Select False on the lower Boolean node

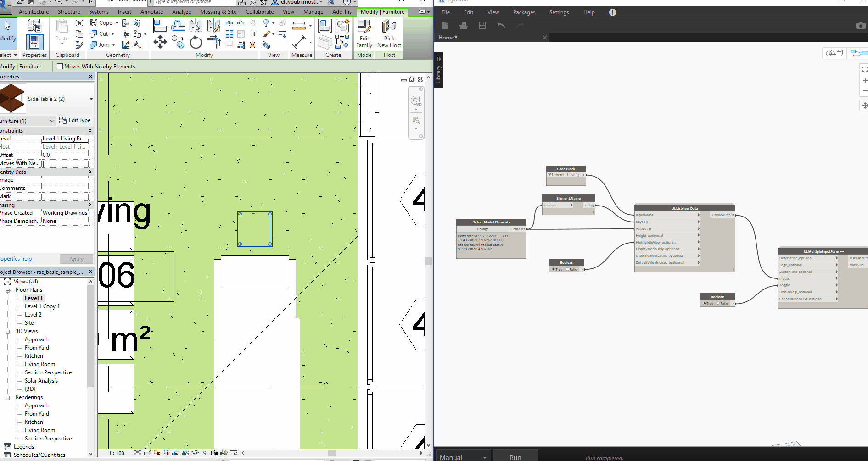click(x=719, y=304)
